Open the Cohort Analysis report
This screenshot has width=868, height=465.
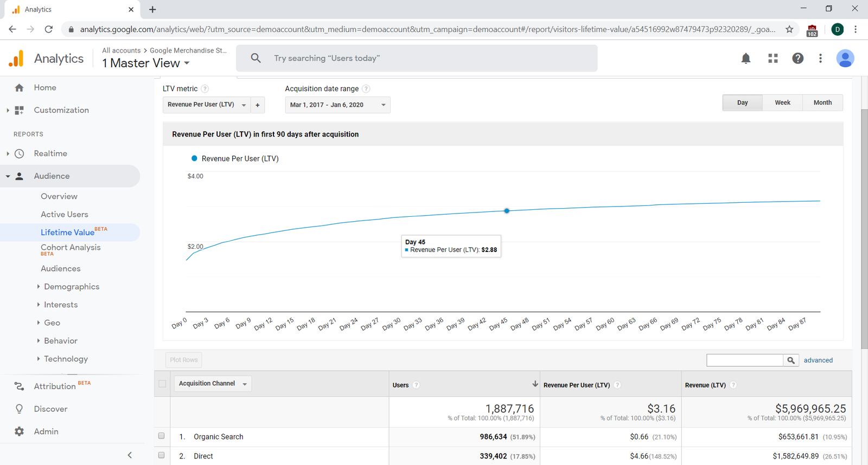pyautogui.click(x=71, y=248)
